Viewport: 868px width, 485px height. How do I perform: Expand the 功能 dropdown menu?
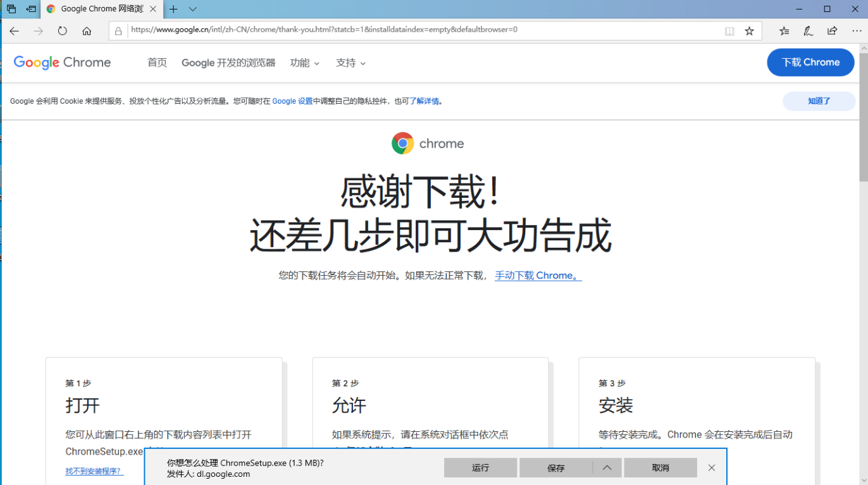305,63
